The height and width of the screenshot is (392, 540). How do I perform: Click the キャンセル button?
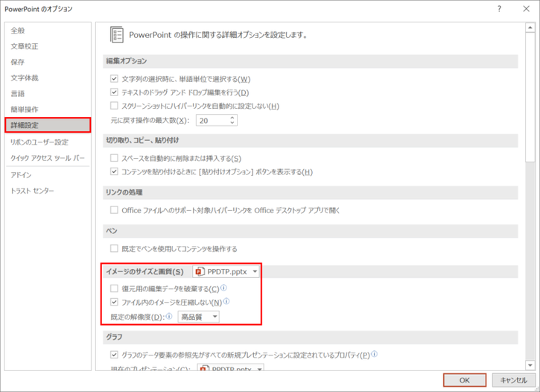coord(513,380)
